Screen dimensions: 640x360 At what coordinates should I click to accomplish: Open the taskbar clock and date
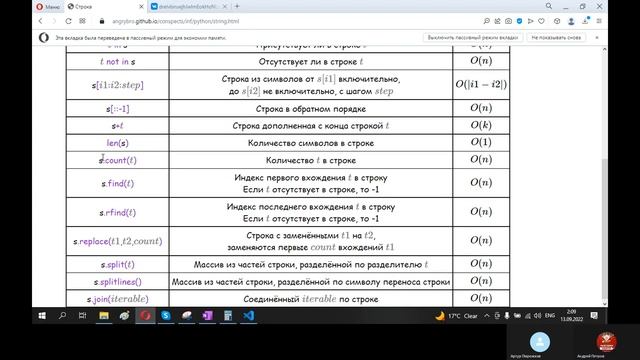pos(571,316)
